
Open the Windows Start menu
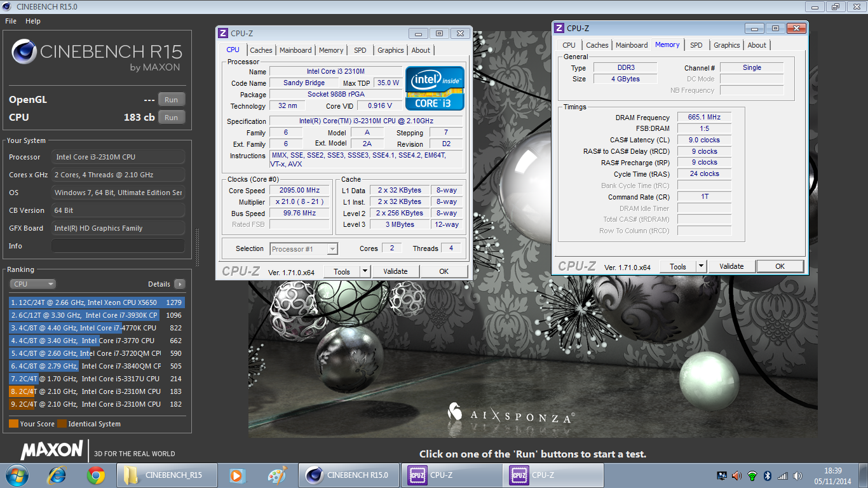pyautogui.click(x=16, y=475)
